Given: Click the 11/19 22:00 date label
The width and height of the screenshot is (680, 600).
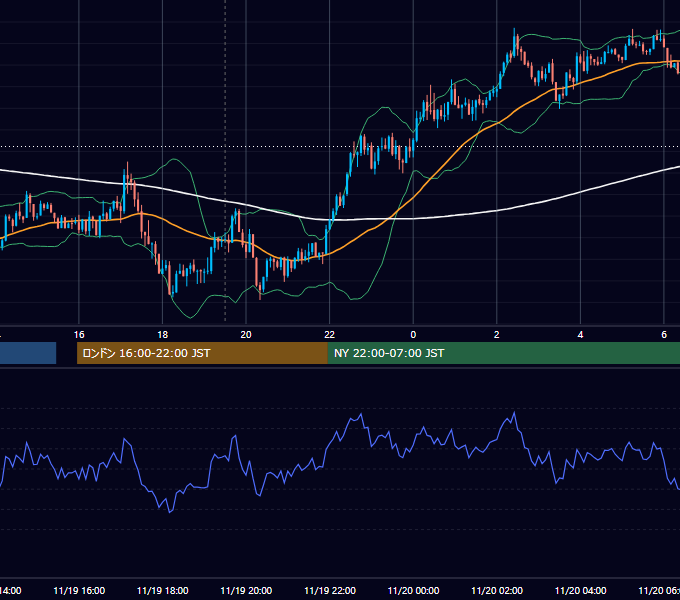Looking at the screenshot, I should tap(330, 591).
